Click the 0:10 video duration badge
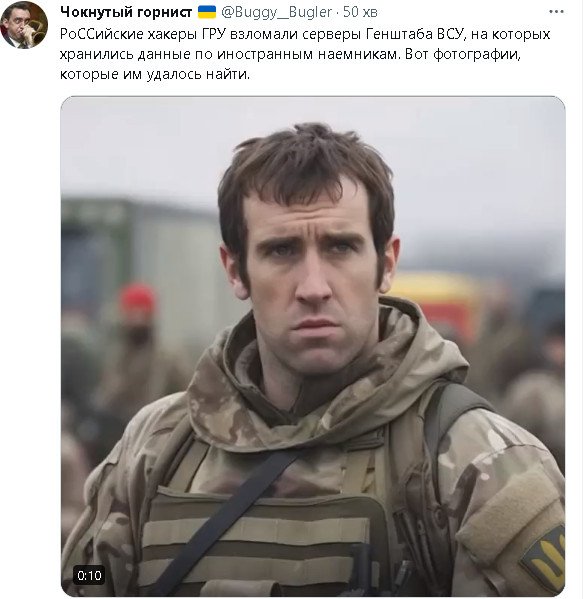Screen dimensions: 583x599 89,575
